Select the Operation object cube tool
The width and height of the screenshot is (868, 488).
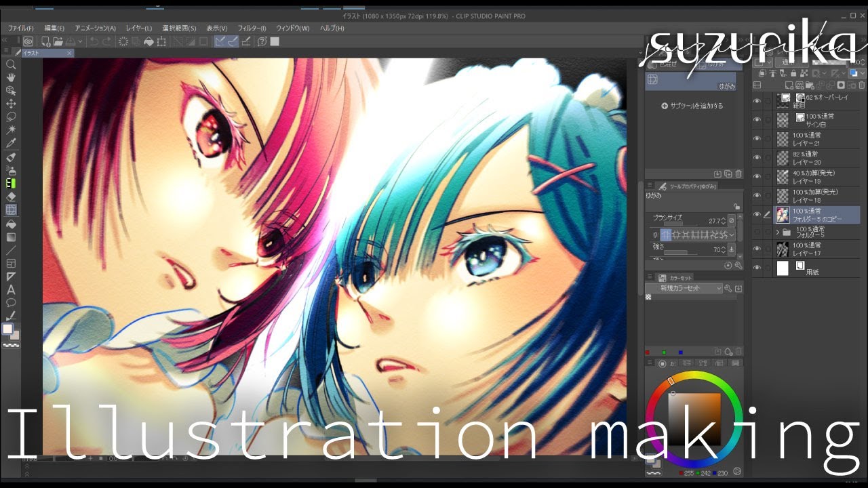point(11,90)
